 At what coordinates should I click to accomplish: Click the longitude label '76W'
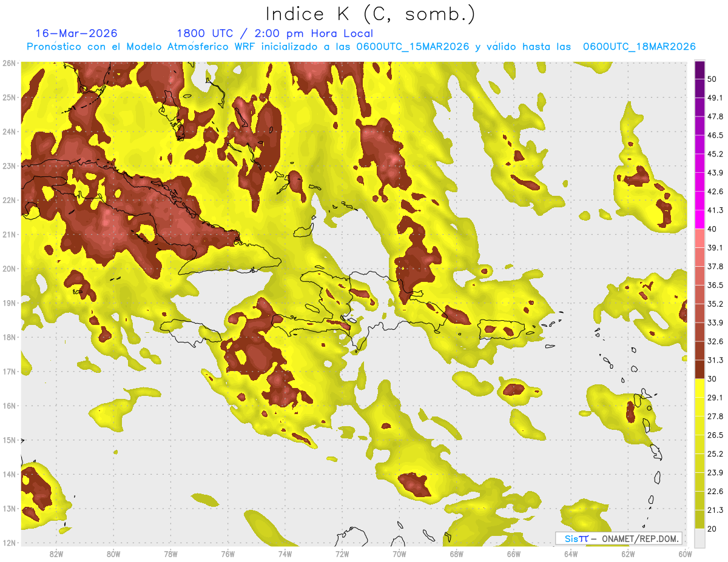click(x=228, y=554)
